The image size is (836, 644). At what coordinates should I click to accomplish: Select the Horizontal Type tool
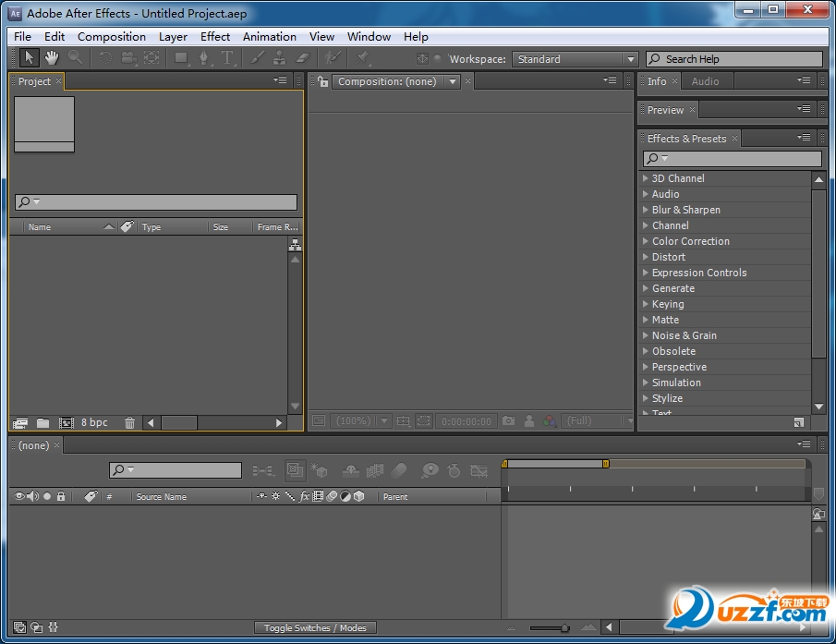[x=227, y=58]
